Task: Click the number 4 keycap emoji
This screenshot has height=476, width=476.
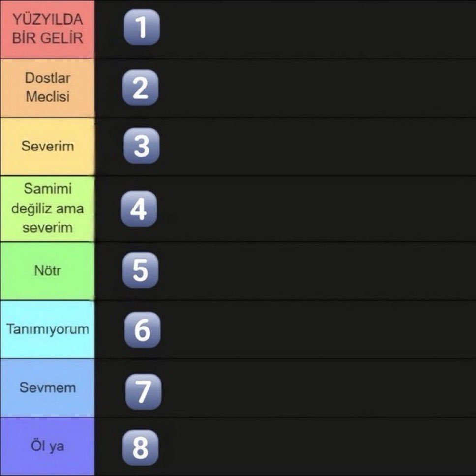Action: [x=139, y=209]
